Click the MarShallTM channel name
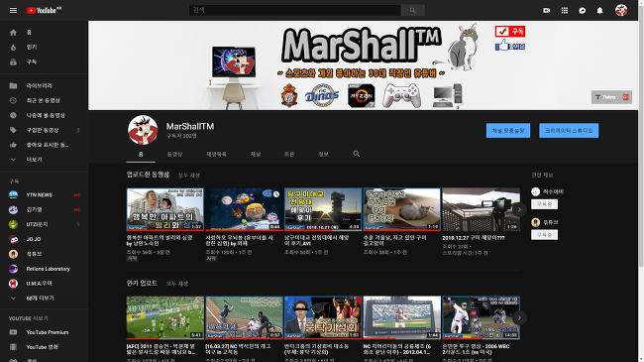 [x=190, y=126]
